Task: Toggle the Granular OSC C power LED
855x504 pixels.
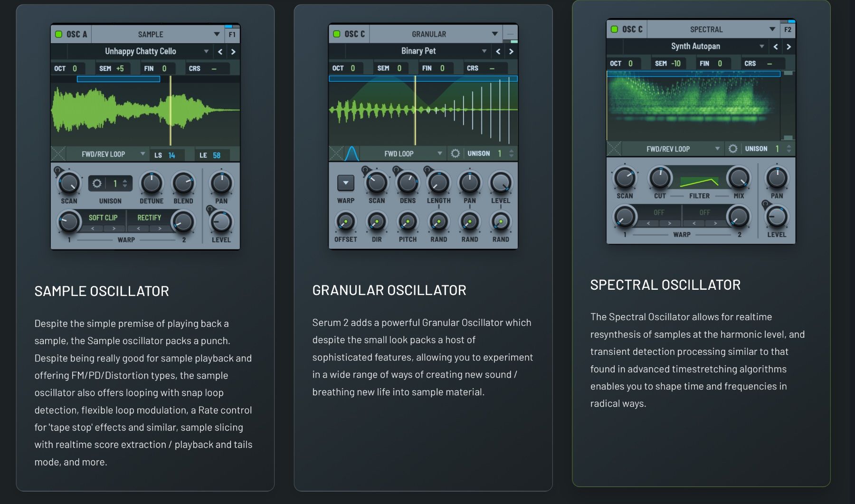Action: (337, 34)
